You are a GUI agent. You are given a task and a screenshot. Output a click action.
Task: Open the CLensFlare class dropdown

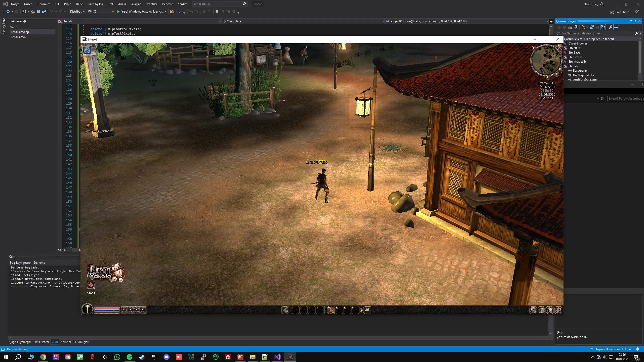pos(303,21)
